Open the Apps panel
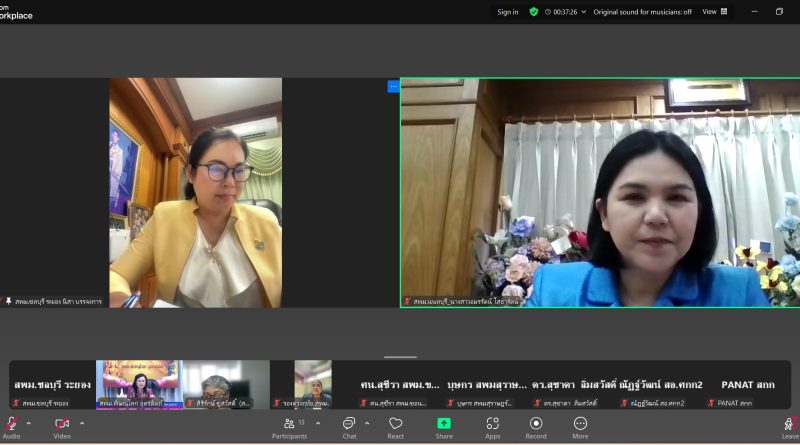This screenshot has height=445, width=800. click(493, 424)
